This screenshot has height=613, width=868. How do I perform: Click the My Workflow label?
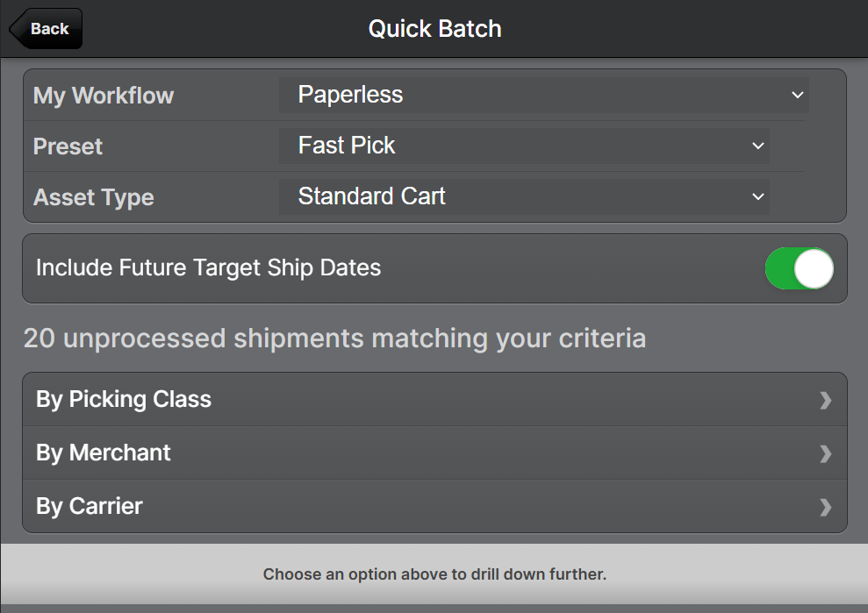tap(104, 96)
